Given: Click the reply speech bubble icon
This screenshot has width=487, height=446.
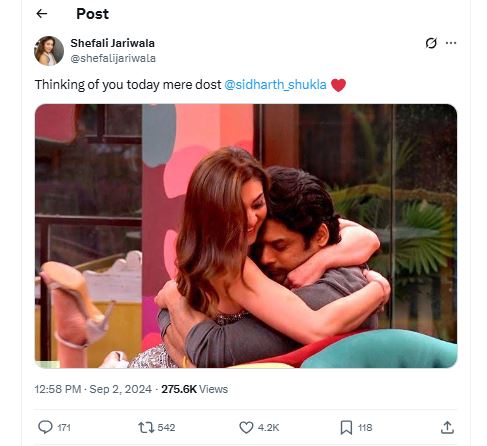Looking at the screenshot, I should [x=45, y=427].
